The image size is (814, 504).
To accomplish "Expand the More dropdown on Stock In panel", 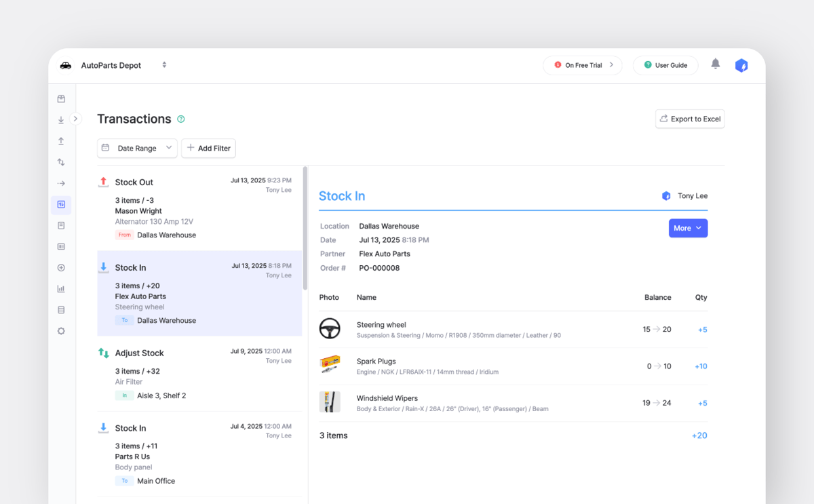I will coord(688,228).
